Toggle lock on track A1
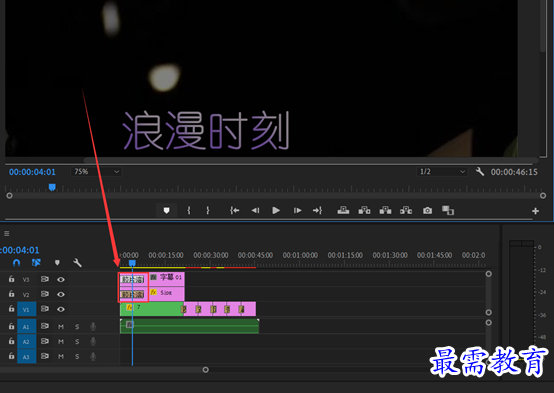 click(12, 326)
